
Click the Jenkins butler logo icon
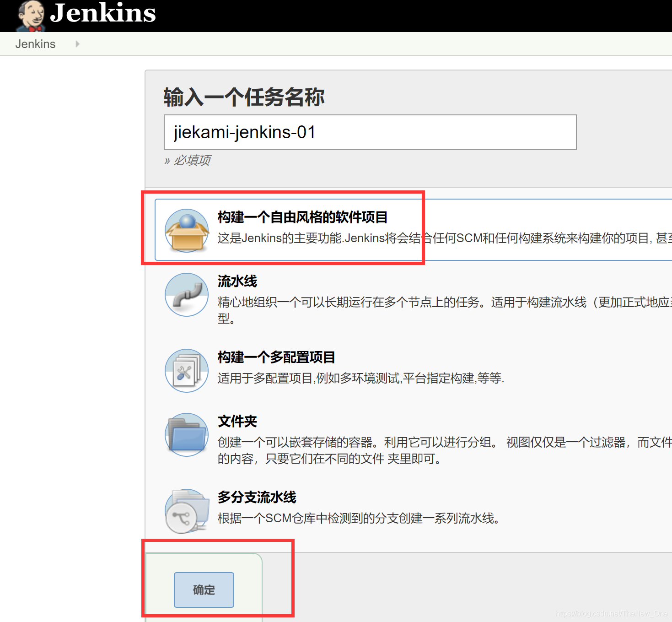pyautogui.click(x=31, y=16)
